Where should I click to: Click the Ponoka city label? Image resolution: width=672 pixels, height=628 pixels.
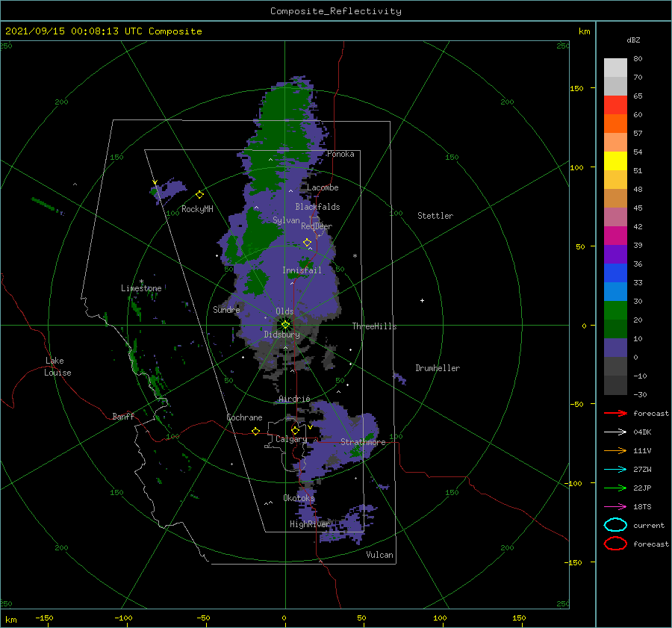(x=340, y=154)
